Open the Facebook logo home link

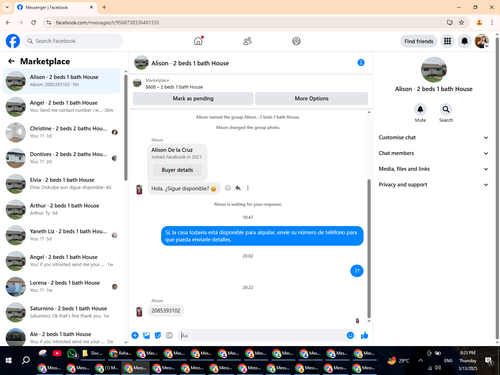[13, 41]
